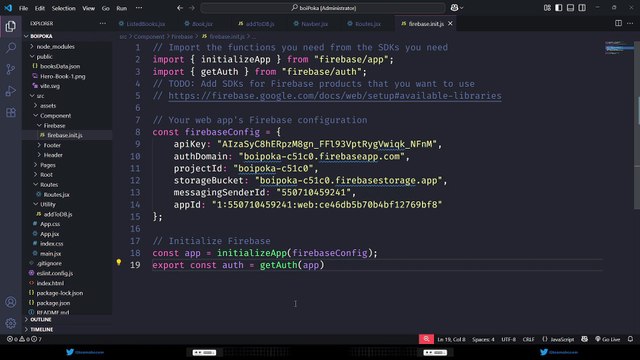The image size is (640, 360).
Task: Switch to the Routes.jsx tab
Action: tap(363, 24)
